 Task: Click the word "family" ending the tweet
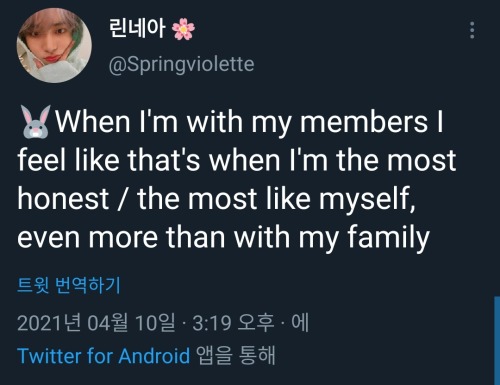(x=389, y=238)
